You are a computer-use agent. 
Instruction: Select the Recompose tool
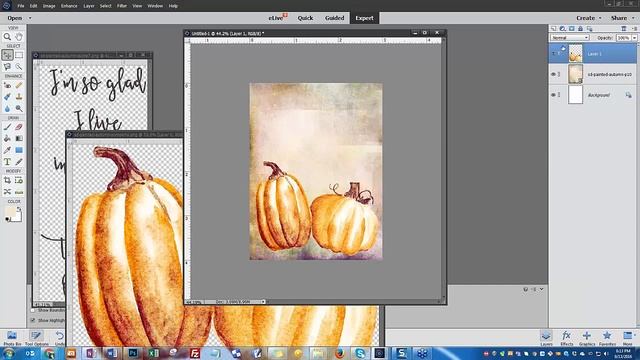tap(19, 180)
